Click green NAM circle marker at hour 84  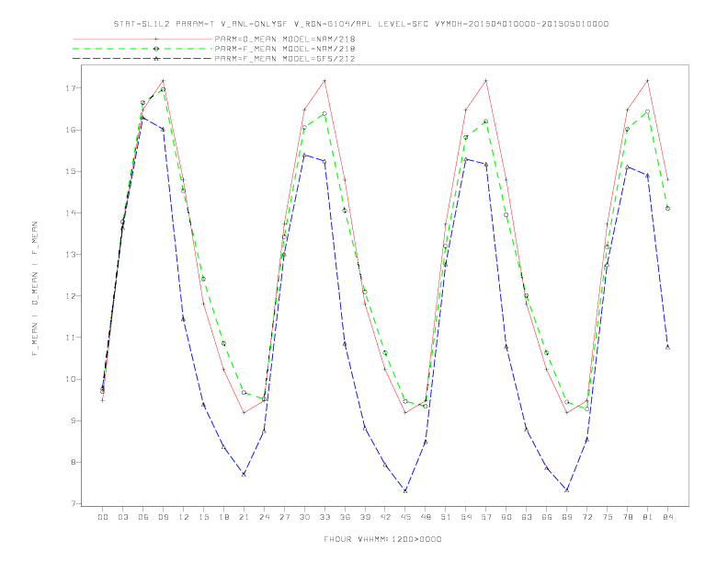click(667, 208)
